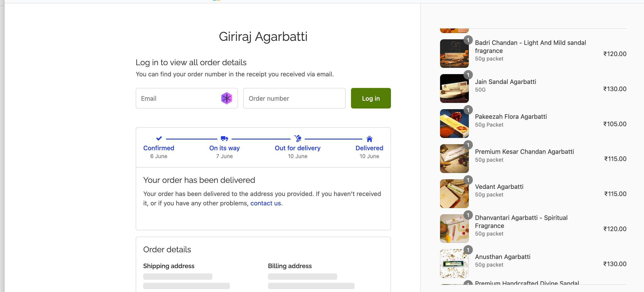Click the Delivered house icon
Viewport: 644px width, 292px height.
click(x=369, y=138)
